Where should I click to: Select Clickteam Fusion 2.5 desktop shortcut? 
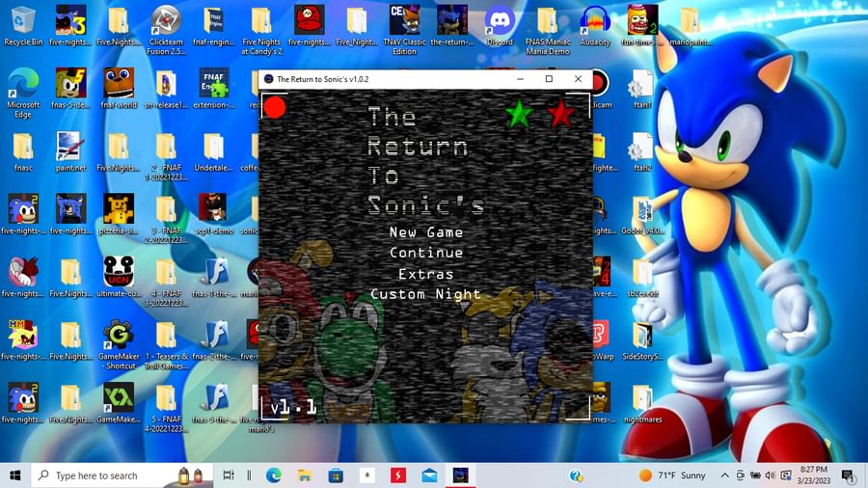click(x=166, y=31)
